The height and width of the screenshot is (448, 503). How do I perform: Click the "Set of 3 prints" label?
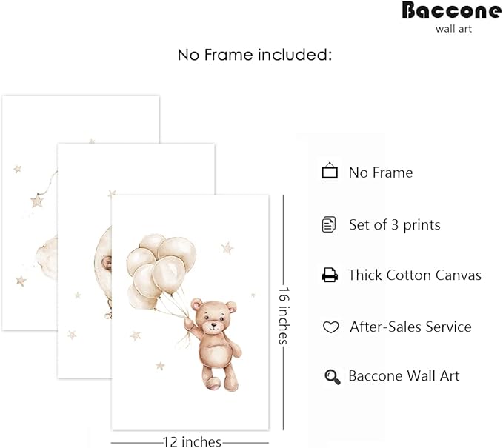(x=394, y=224)
